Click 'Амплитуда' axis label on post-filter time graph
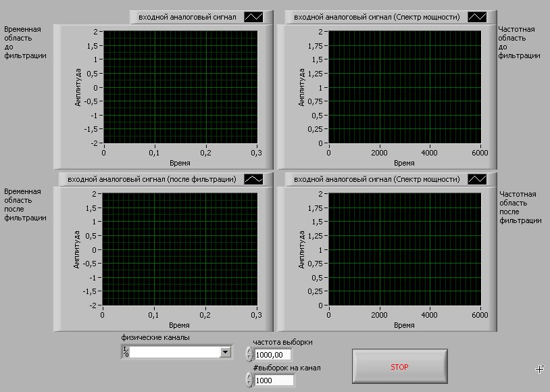 77,249
